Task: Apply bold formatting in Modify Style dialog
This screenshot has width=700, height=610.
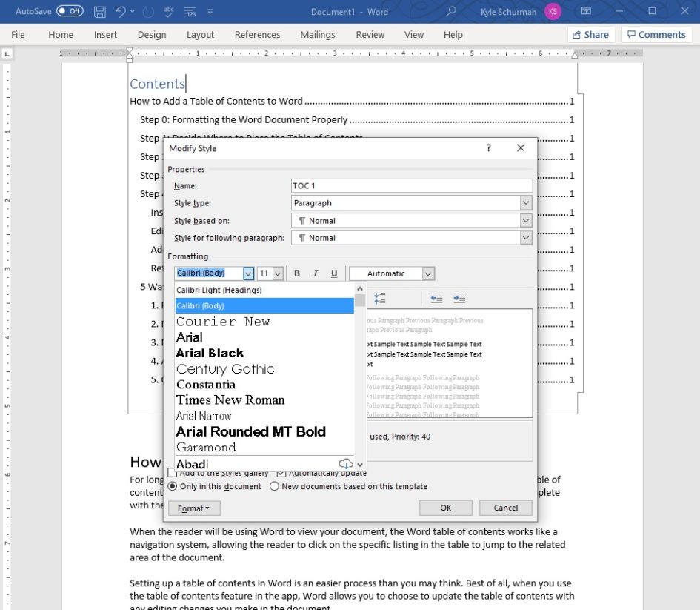Action: click(296, 273)
